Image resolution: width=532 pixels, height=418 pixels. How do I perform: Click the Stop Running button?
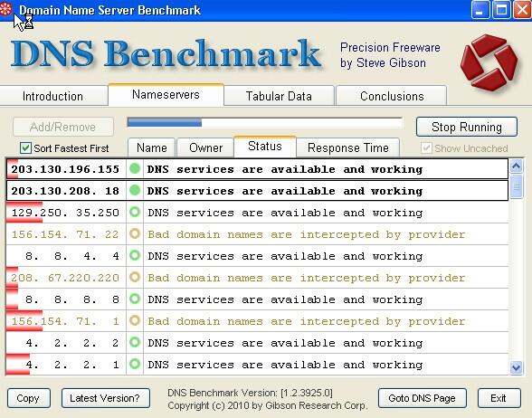click(x=467, y=127)
